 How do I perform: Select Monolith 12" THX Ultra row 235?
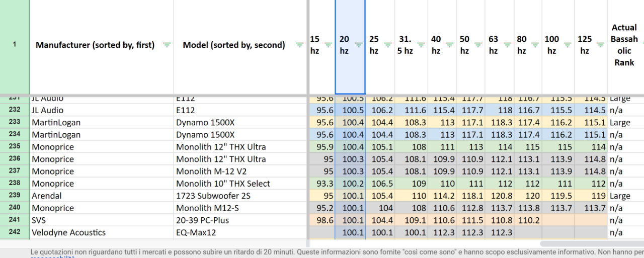point(240,147)
